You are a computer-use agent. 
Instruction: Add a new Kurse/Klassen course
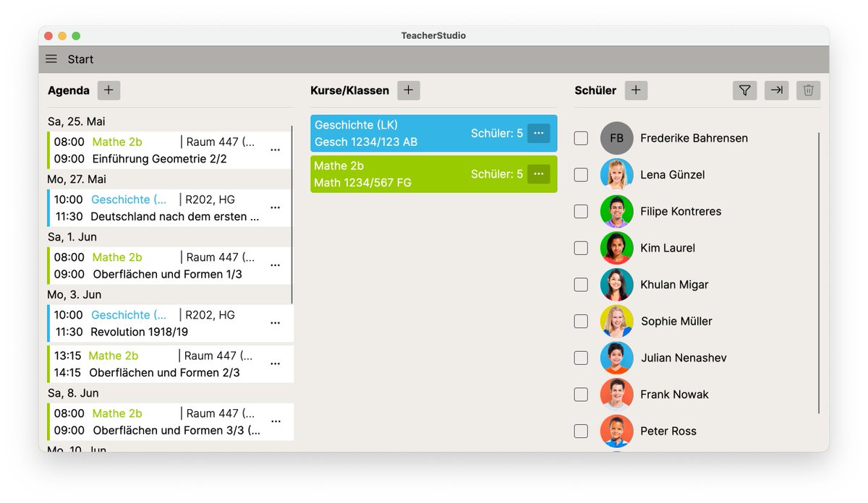pyautogui.click(x=409, y=90)
